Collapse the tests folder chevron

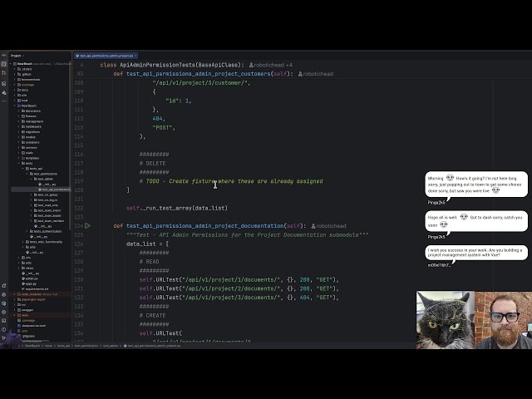point(18,163)
